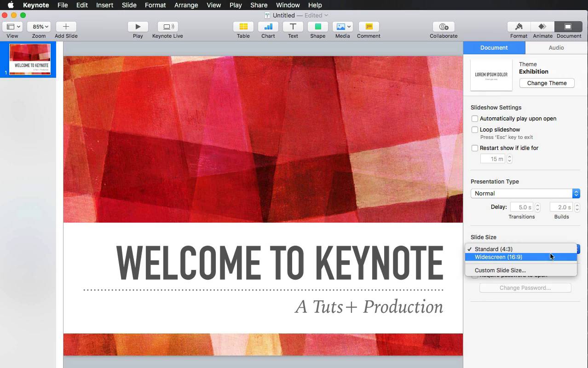Adjust the Transitions delay stepper
This screenshot has width=588, height=368.
coord(537,207)
